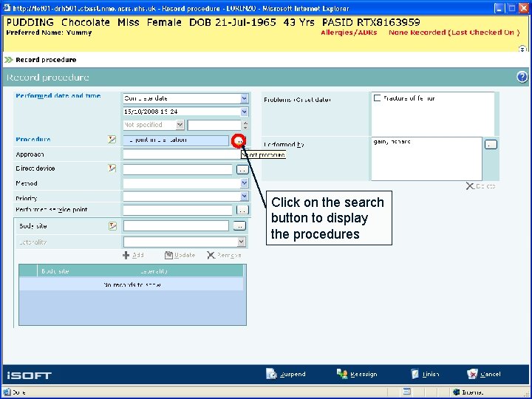Click the iSOFT logo
The height and width of the screenshot is (399, 532).
coord(29,375)
